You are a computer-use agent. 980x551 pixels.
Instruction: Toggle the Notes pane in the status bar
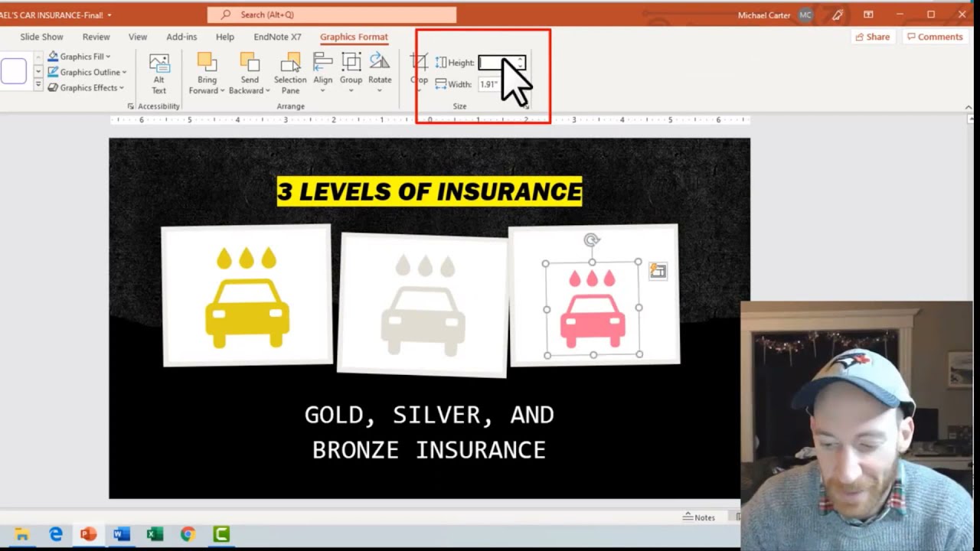click(x=699, y=517)
